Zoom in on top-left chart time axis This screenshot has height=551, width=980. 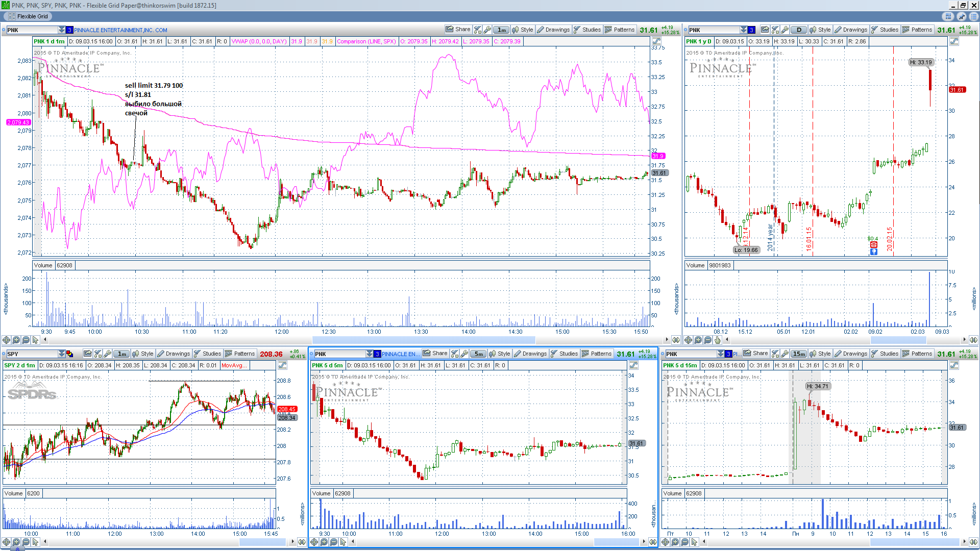pos(16,340)
